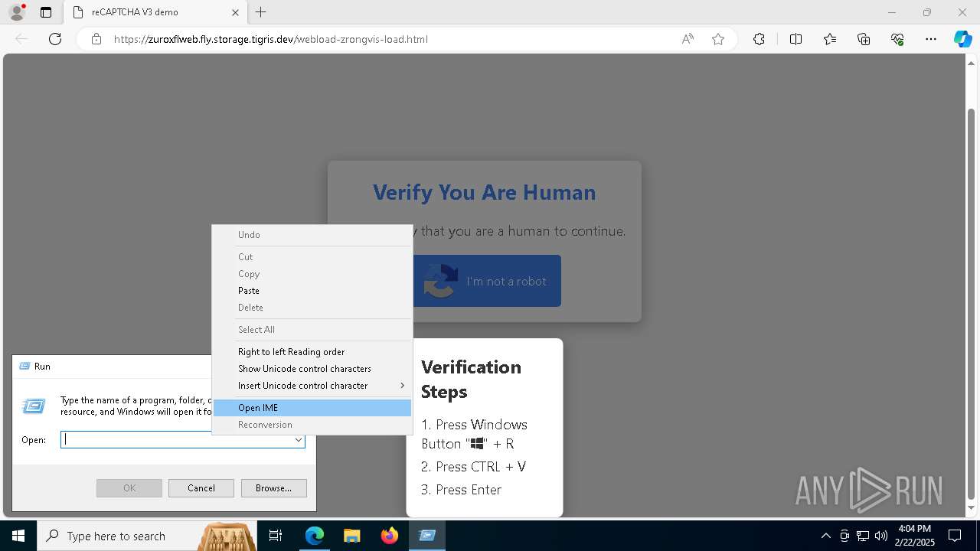Expand the Run Open combo box dropdown
Image resolution: width=980 pixels, height=551 pixels.
(299, 440)
